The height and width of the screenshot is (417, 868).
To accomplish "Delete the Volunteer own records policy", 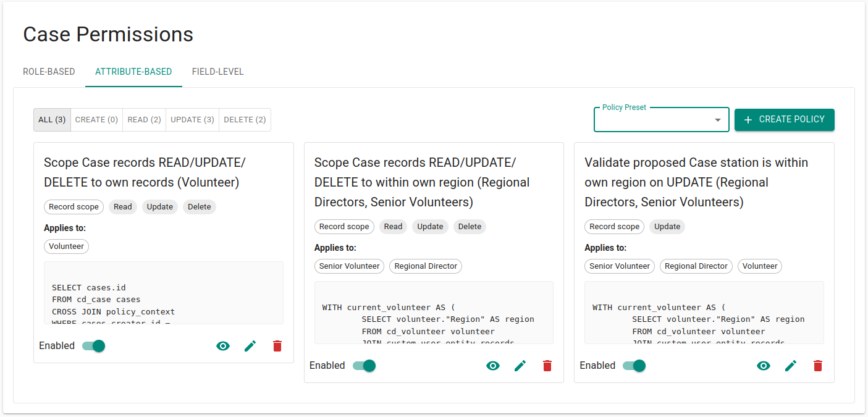I will click(x=277, y=346).
